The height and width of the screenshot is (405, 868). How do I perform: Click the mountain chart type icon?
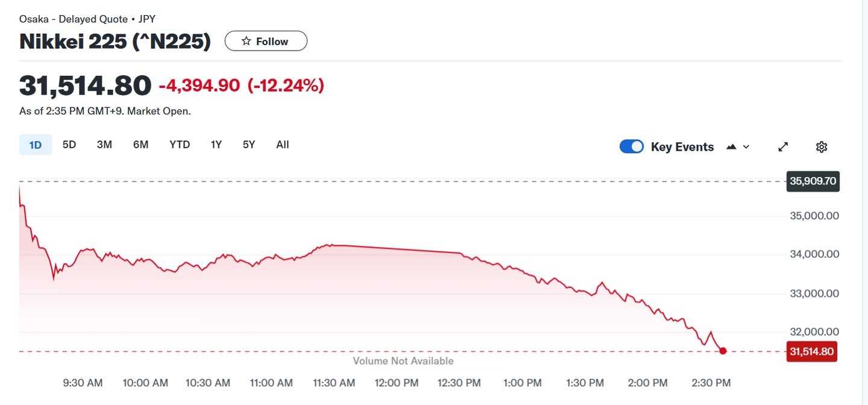point(732,146)
